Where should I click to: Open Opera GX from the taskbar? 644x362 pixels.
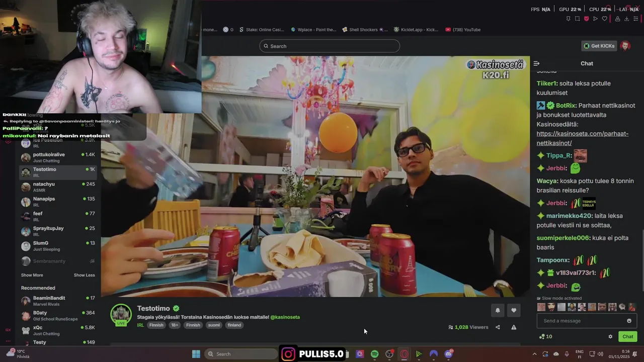coord(404,354)
